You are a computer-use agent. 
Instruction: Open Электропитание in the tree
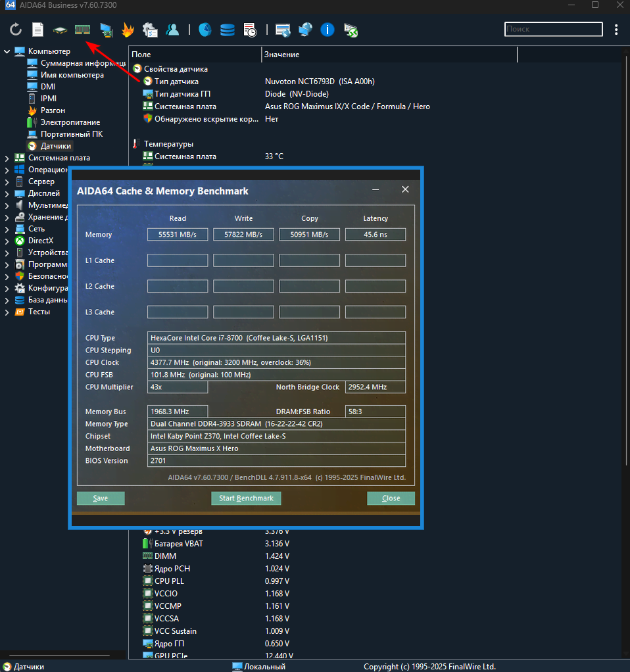[x=70, y=122]
